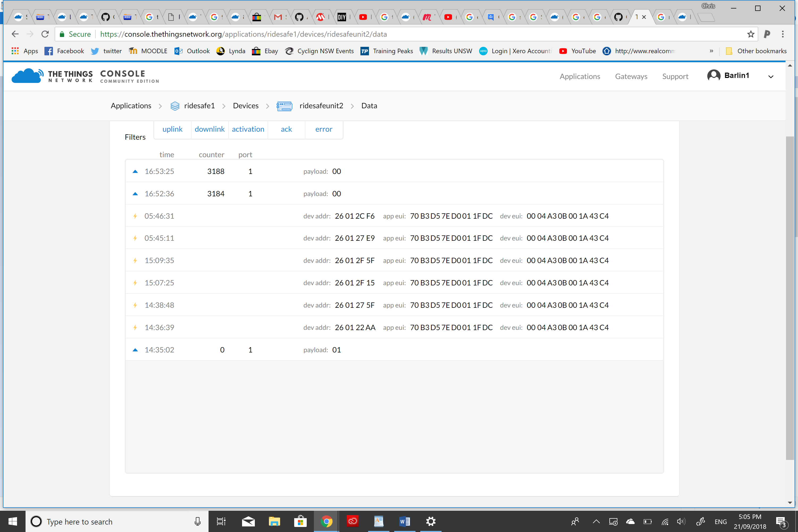Click the YouTube bookmark

coord(577,51)
